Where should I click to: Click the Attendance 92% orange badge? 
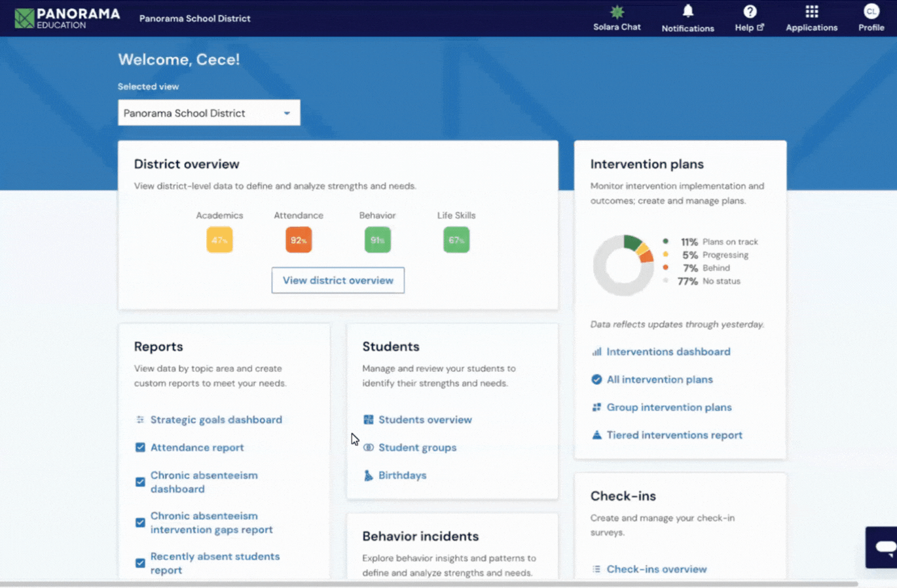point(299,240)
